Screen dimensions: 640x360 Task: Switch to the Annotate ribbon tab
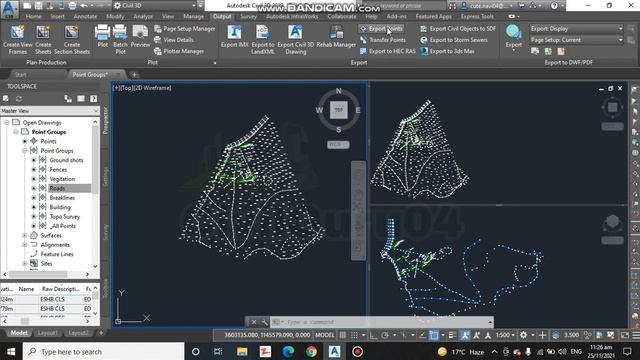pos(85,16)
